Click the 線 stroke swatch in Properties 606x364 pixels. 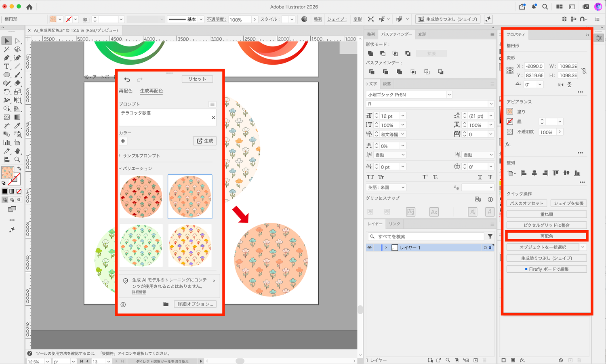(x=510, y=122)
